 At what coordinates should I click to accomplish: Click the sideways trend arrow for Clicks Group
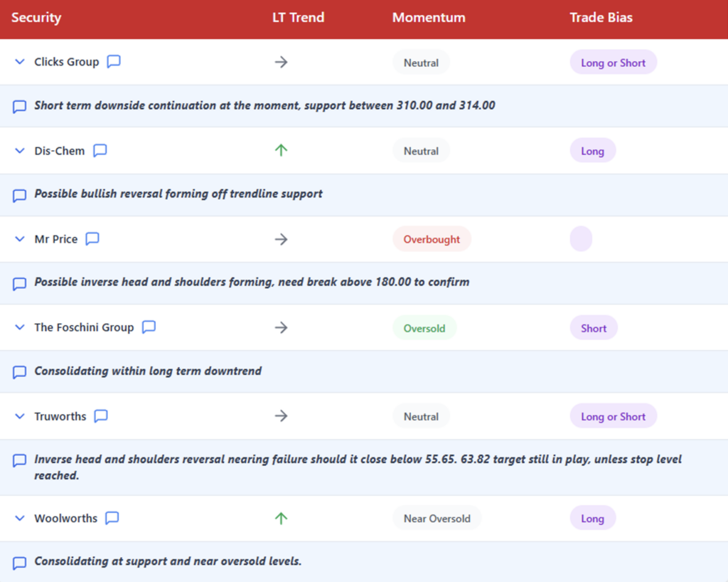tap(281, 62)
